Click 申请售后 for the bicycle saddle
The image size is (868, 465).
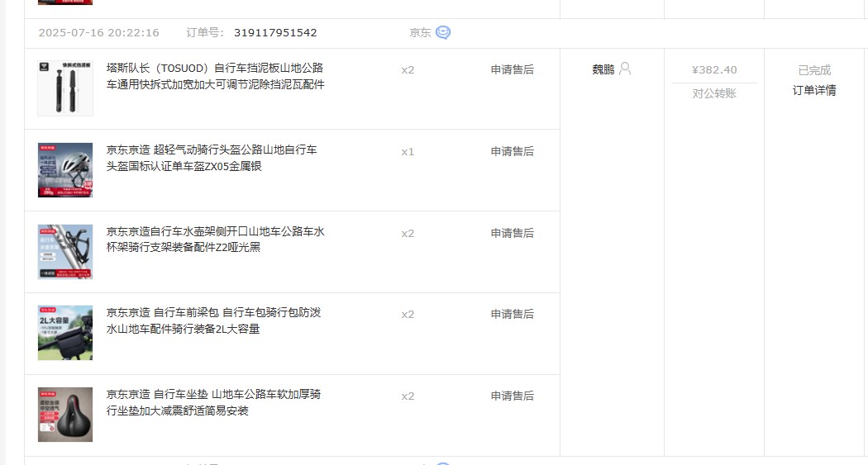512,396
